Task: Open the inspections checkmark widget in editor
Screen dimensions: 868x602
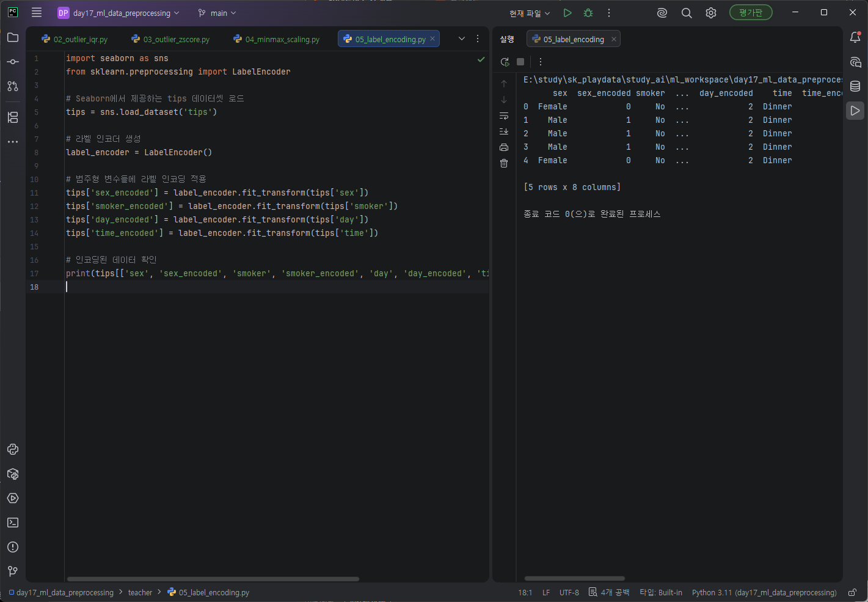Action: click(x=481, y=59)
